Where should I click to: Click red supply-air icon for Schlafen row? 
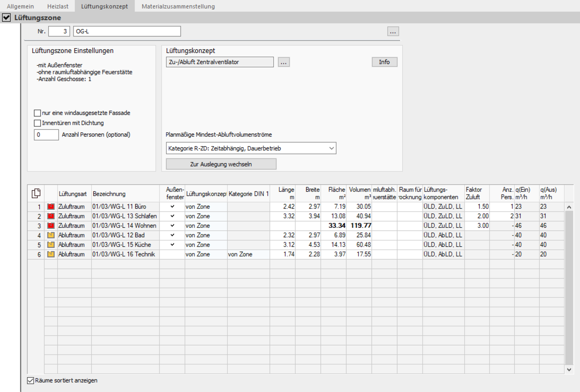(51, 216)
